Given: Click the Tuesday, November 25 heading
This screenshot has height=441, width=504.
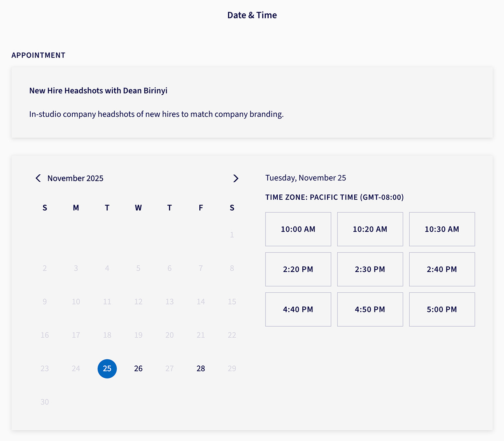Looking at the screenshot, I should tap(306, 178).
